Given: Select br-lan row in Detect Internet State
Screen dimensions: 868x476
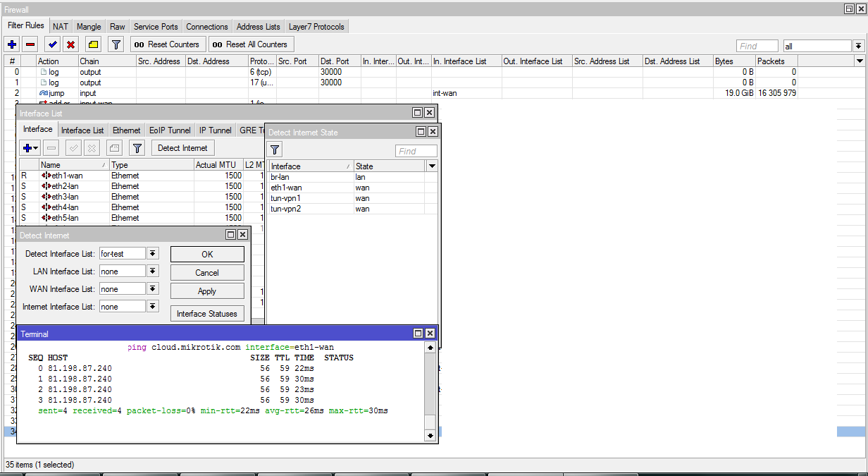Looking at the screenshot, I should click(352, 177).
